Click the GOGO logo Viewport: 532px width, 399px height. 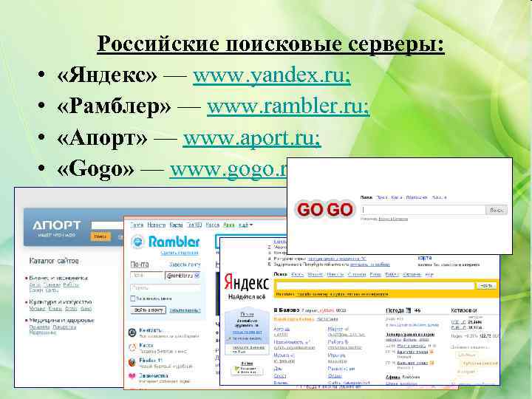pos(324,209)
